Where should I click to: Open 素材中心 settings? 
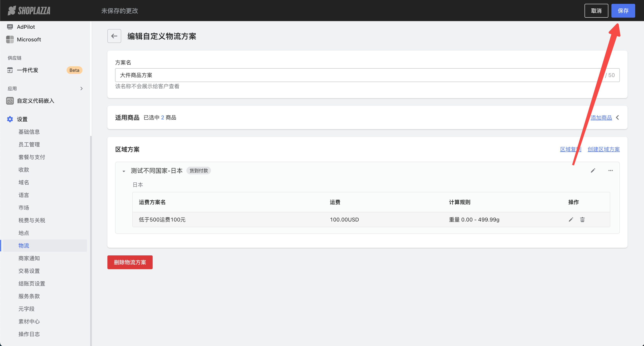29,321
